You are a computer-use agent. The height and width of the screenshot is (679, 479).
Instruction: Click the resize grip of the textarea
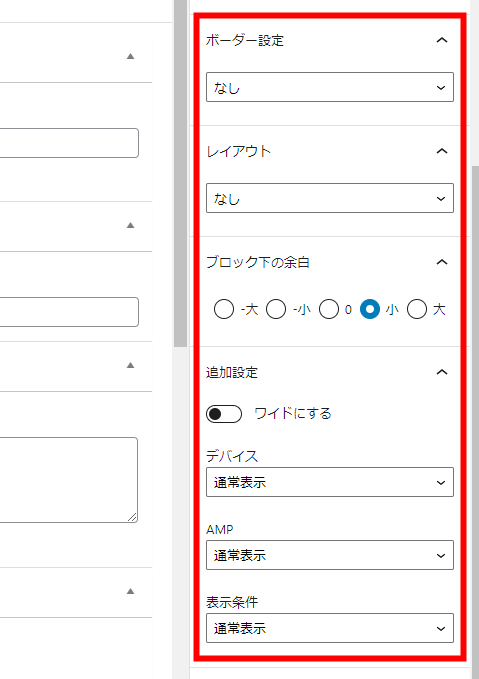pyautogui.click(x=133, y=517)
